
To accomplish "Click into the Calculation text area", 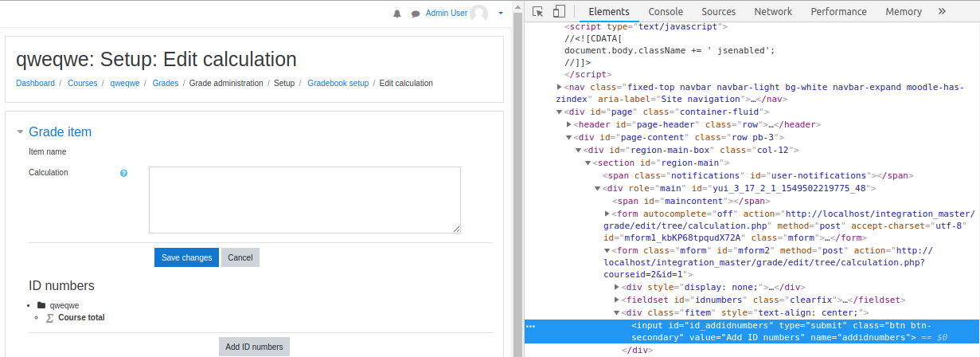I will pyautogui.click(x=305, y=200).
